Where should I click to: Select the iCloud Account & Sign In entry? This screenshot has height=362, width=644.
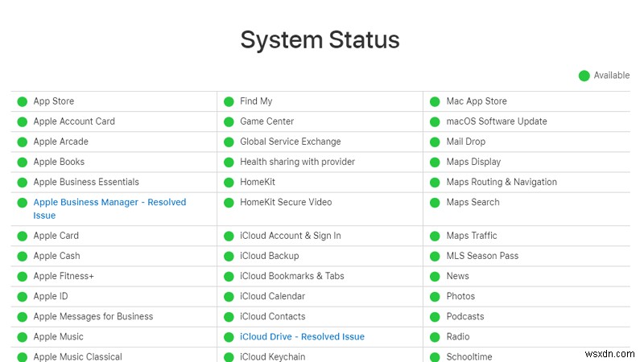[291, 236]
